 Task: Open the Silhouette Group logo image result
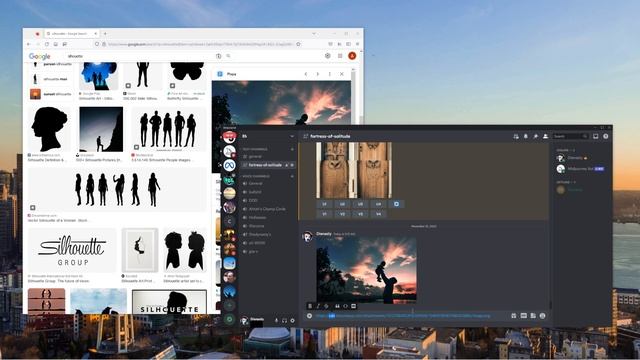72,250
